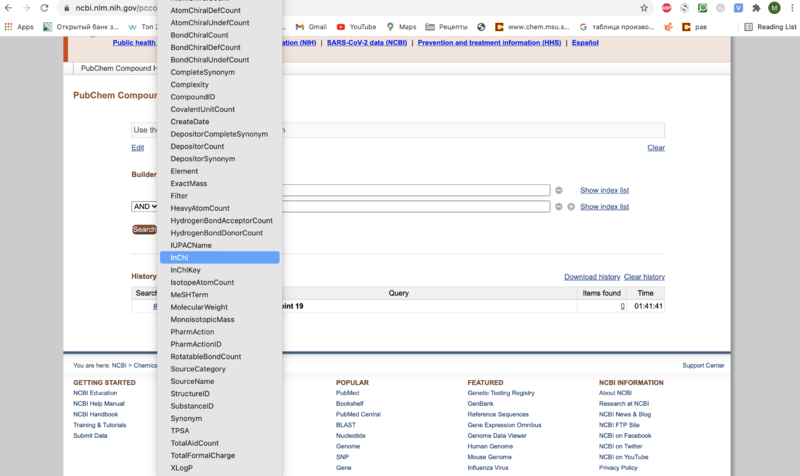Open the Chrome three-dot menu
Screen dimensions: 800x476
coord(792,8)
